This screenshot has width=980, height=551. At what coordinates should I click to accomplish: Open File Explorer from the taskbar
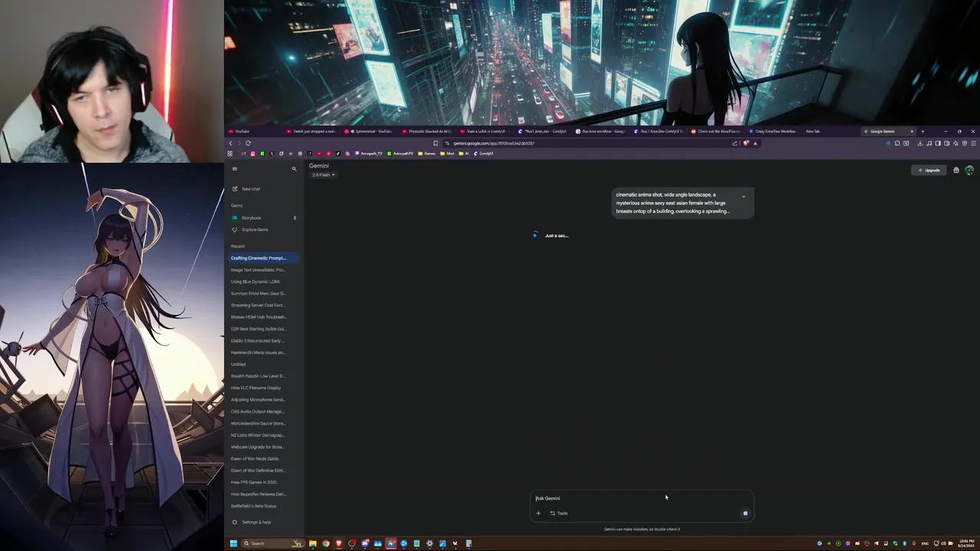(312, 543)
